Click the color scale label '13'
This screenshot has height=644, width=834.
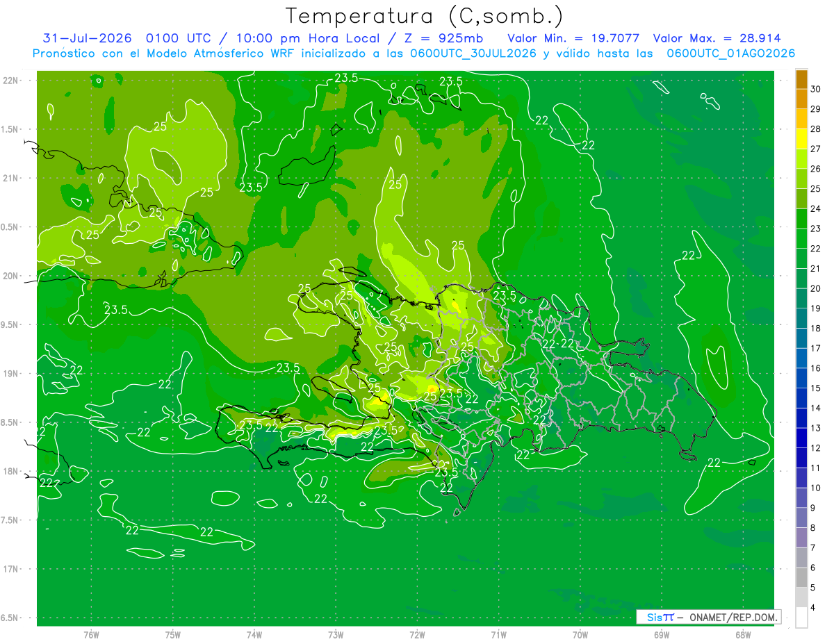click(x=816, y=428)
